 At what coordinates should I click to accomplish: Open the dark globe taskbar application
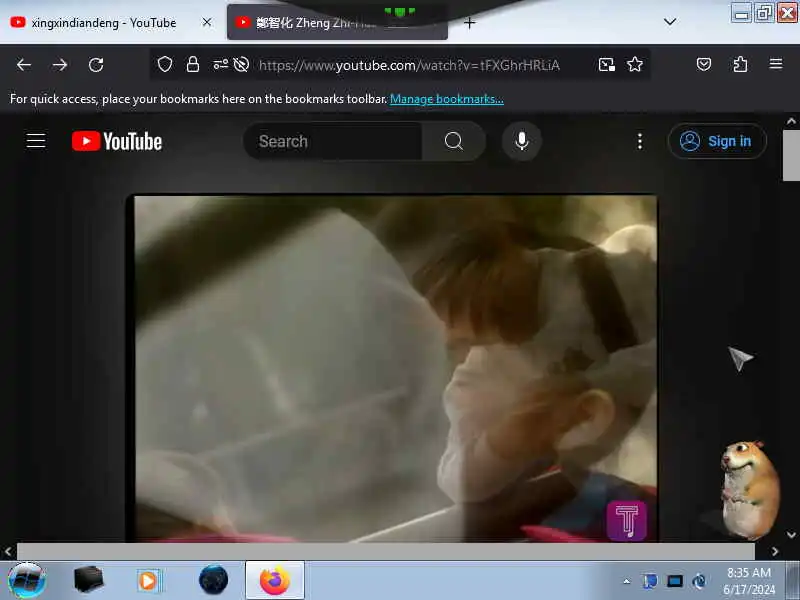coord(213,580)
